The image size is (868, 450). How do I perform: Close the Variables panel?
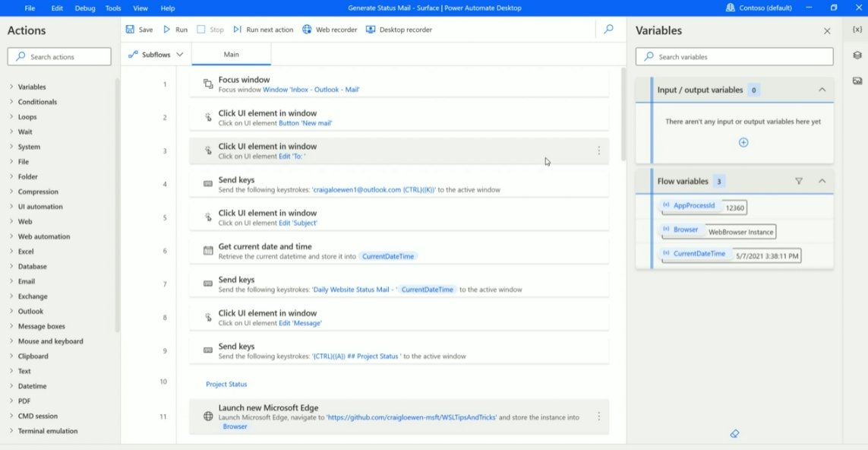(827, 31)
